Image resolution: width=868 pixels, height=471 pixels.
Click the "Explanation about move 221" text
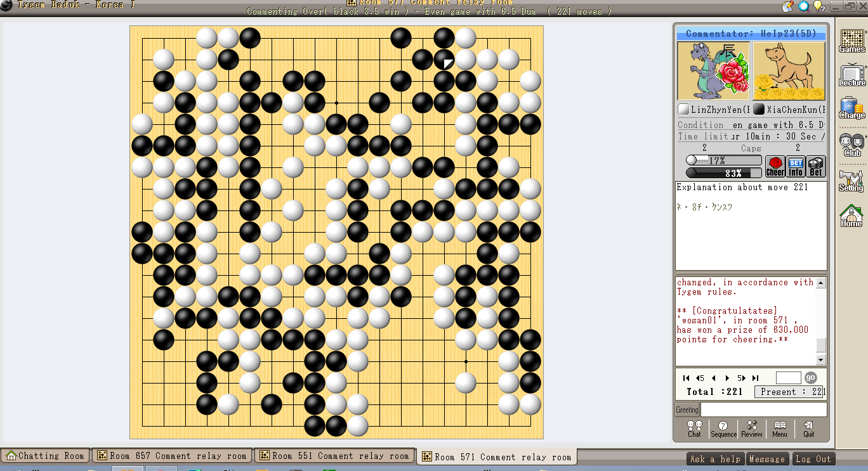(742, 187)
